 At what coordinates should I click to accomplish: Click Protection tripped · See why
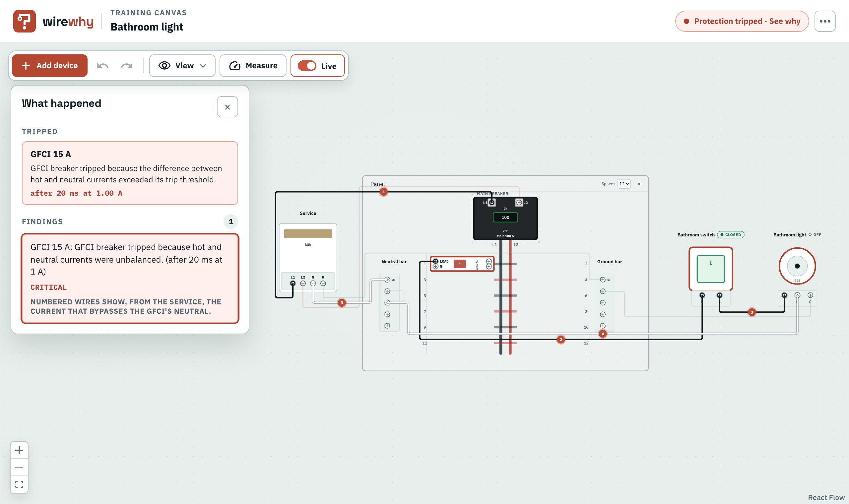pyautogui.click(x=742, y=21)
